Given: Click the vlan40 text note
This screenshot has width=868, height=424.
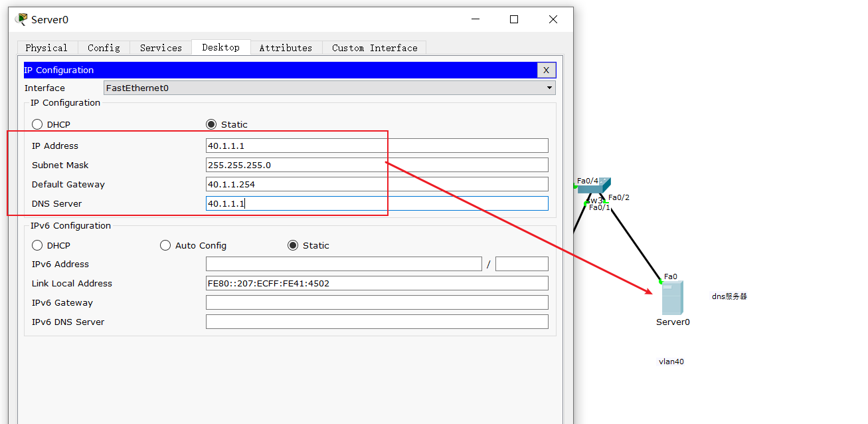Looking at the screenshot, I should click(x=671, y=362).
